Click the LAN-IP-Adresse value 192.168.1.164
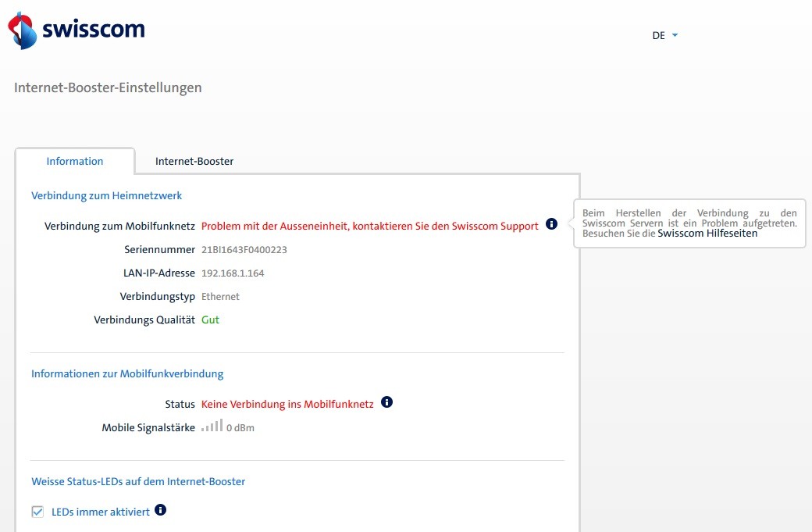 pyautogui.click(x=233, y=273)
